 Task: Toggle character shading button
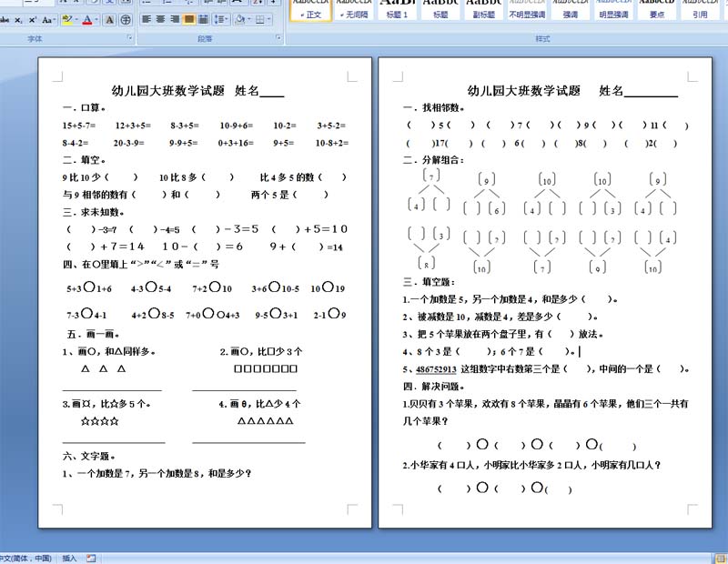click(109, 20)
